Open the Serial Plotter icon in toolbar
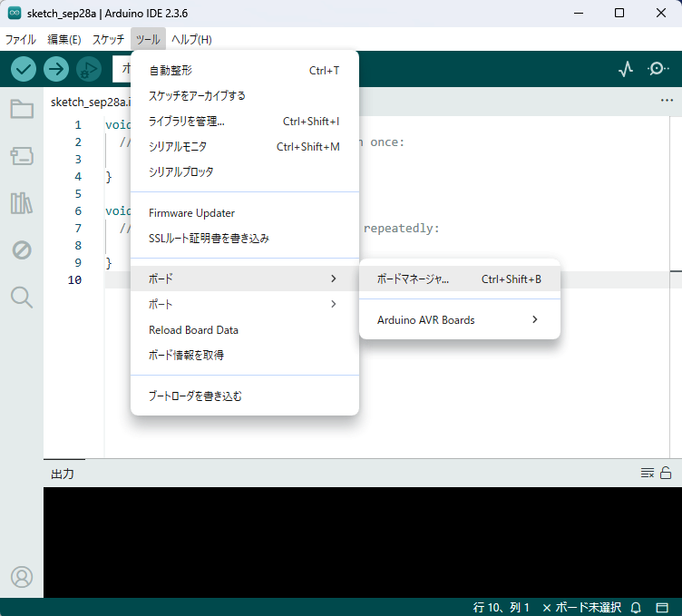Image resolution: width=682 pixels, height=616 pixels. click(x=625, y=69)
